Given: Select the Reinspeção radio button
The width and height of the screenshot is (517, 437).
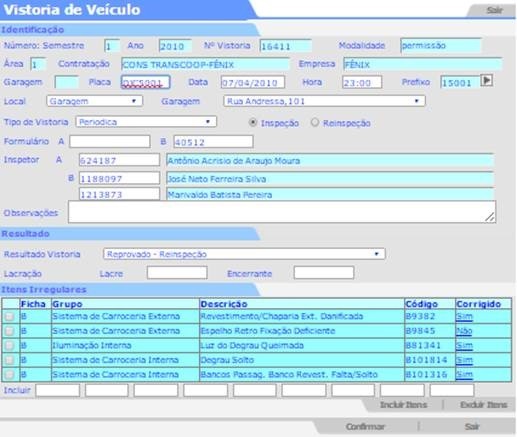Looking at the screenshot, I should point(315,123).
